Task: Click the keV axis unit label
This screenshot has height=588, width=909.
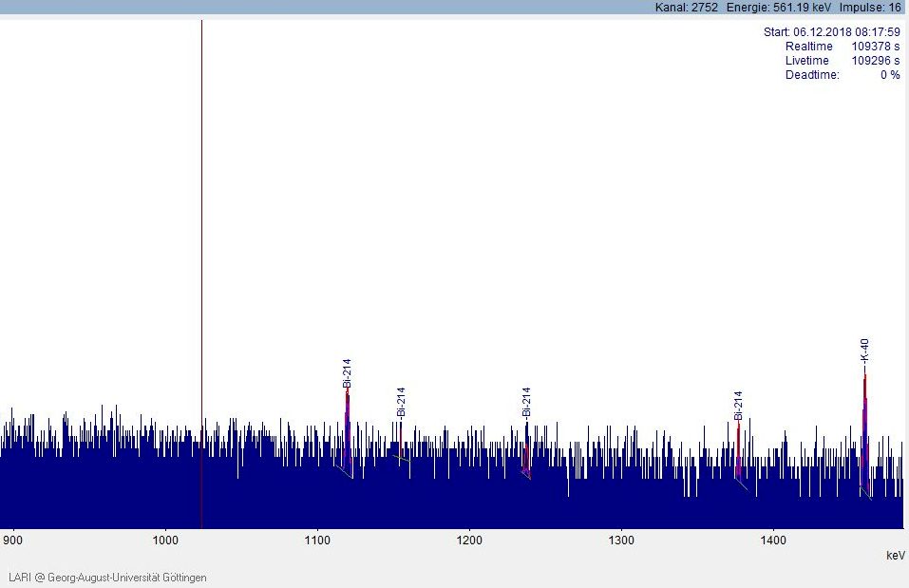Action: [895, 555]
